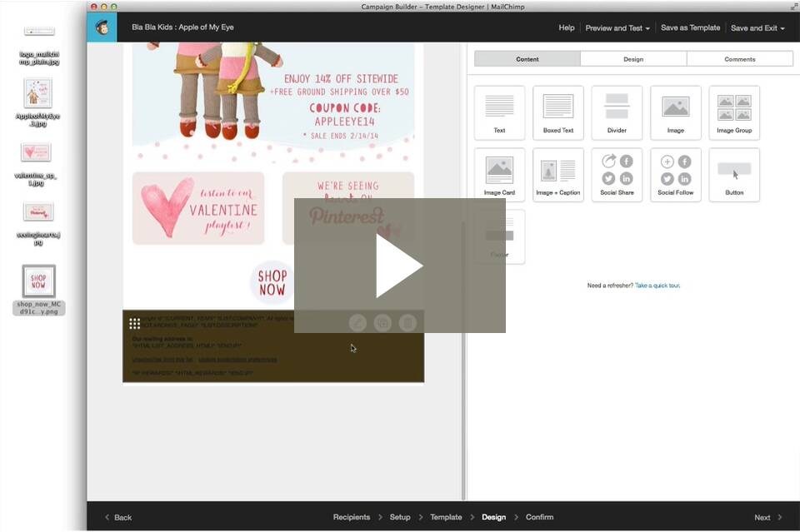Select the Image Group block
Screen dimensions: 800x532
point(734,112)
